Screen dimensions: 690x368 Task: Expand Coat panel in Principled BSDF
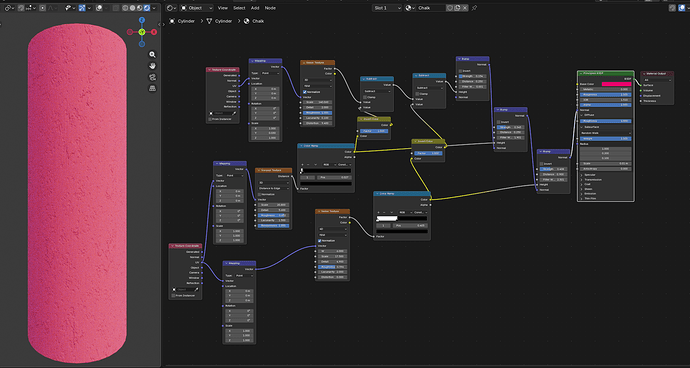581,184
